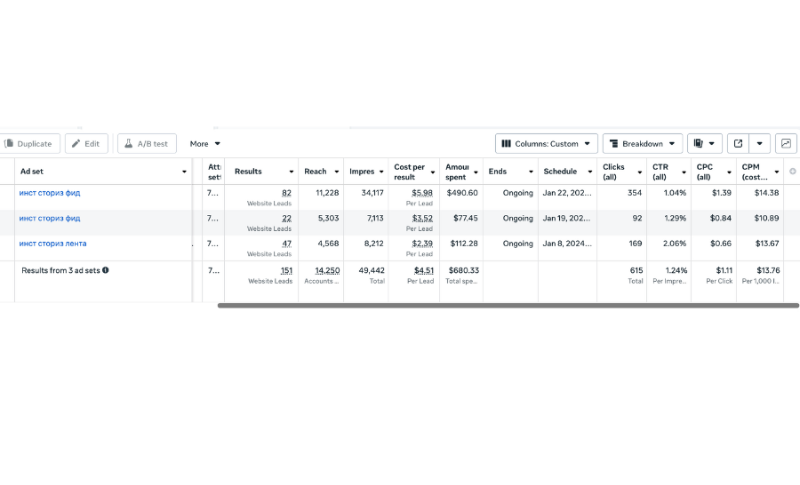Open the Reports icon dropdown
The height and width of the screenshot is (485, 800).
tap(704, 144)
